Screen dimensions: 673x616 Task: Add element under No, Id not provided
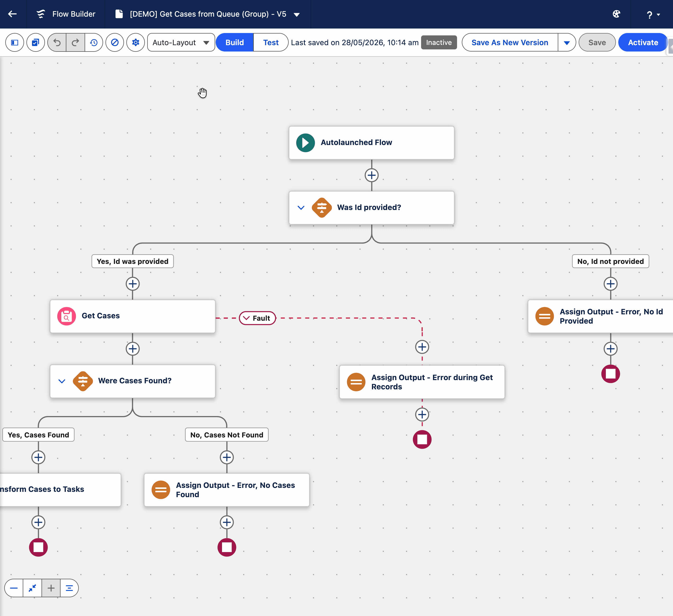pyautogui.click(x=610, y=284)
